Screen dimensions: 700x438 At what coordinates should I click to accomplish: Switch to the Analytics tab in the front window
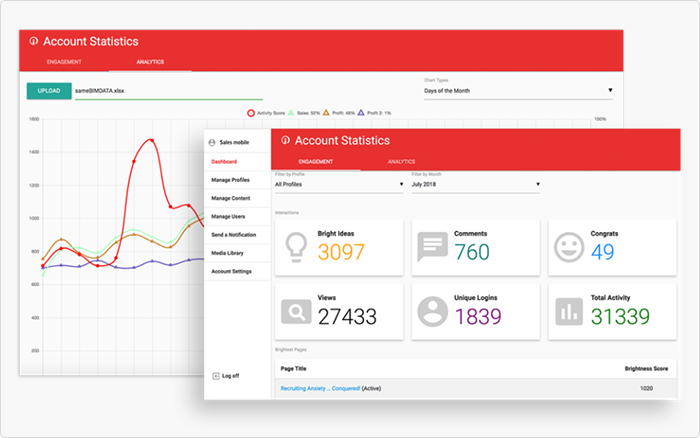point(401,162)
